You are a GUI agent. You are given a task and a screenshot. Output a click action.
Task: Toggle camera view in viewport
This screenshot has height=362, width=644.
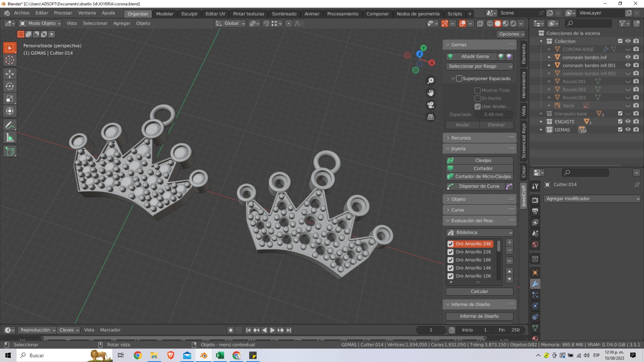(x=431, y=105)
